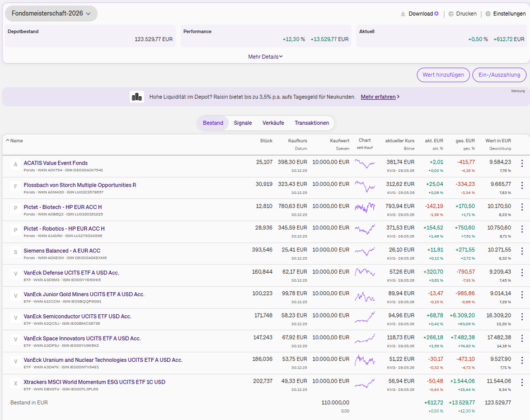530x420 pixels.
Task: Switch to the Transaktionen tab
Action: coord(312,123)
